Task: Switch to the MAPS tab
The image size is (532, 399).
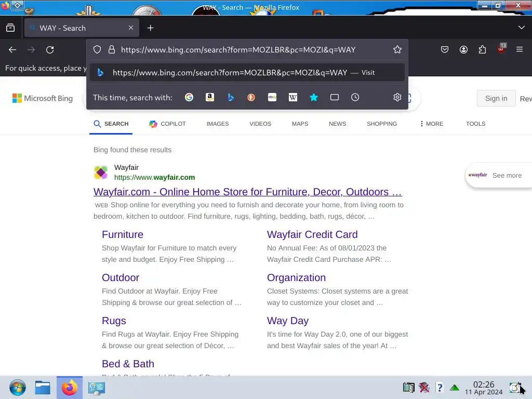Action: coord(300,124)
